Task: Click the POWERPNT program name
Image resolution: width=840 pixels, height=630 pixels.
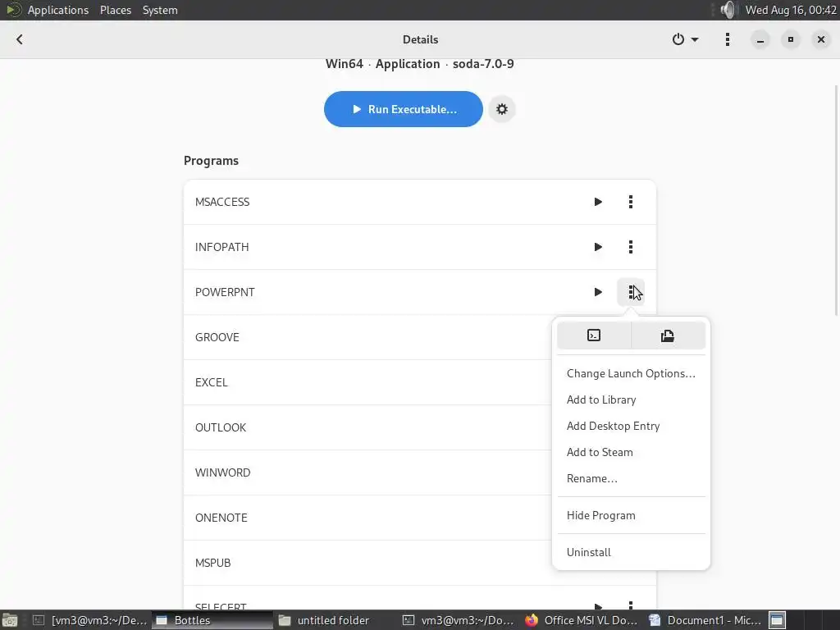Action: tap(225, 292)
